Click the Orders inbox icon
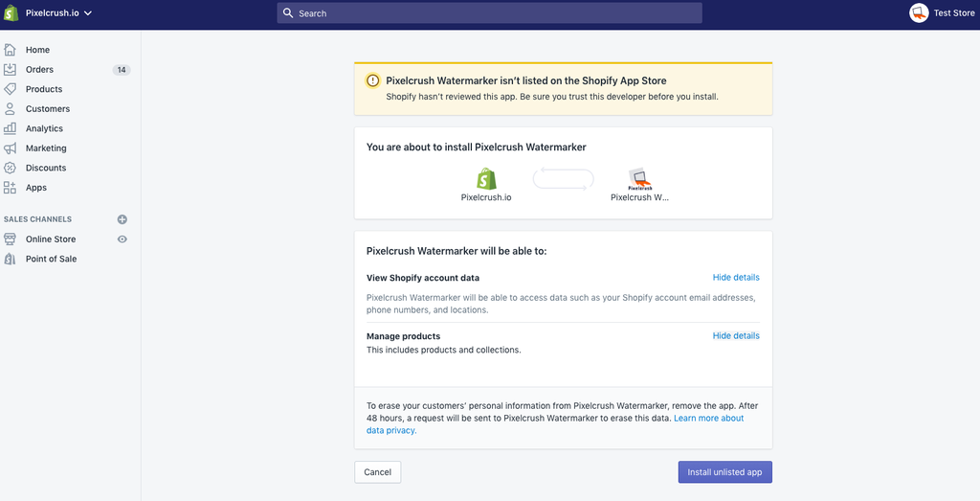Viewport: 980px width, 501px height. tap(11, 69)
